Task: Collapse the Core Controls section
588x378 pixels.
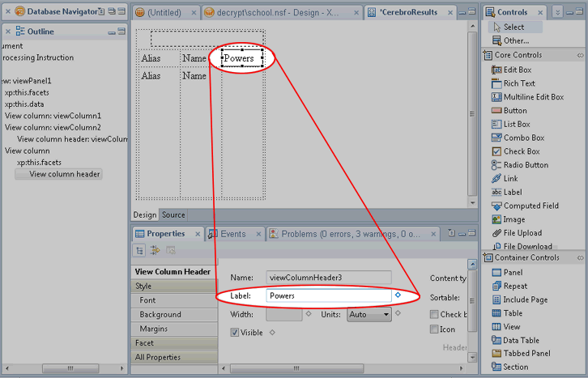Action: [x=580, y=55]
